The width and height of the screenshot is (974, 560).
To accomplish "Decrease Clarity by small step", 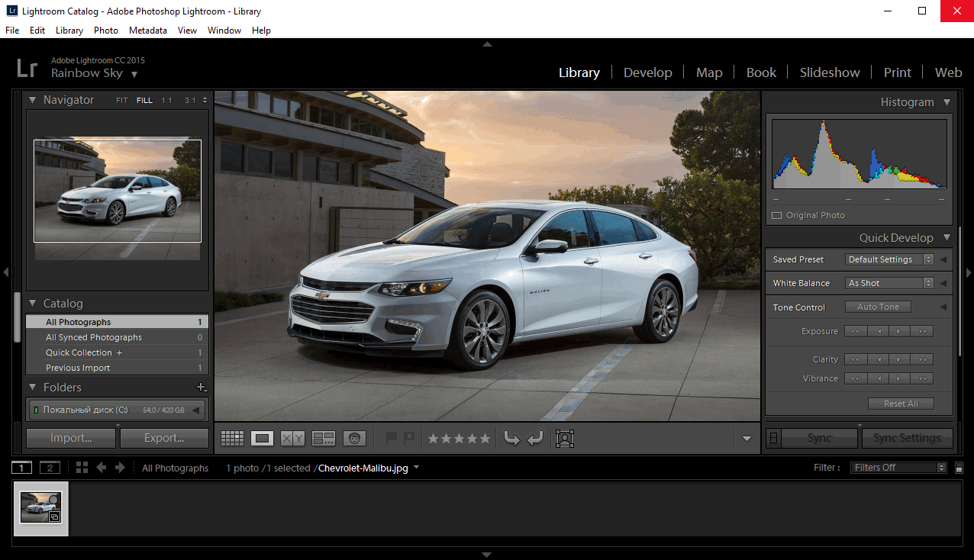I will (878, 359).
